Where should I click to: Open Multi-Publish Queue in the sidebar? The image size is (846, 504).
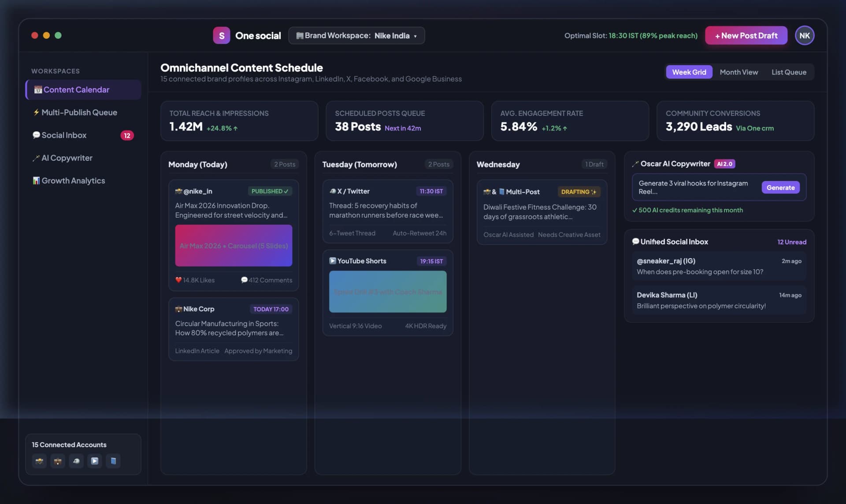(83, 112)
